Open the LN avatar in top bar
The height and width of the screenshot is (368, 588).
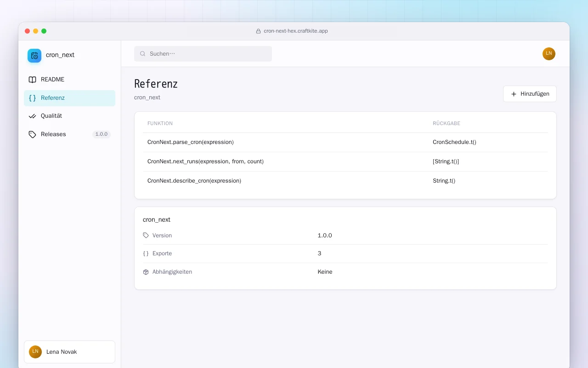[549, 54]
